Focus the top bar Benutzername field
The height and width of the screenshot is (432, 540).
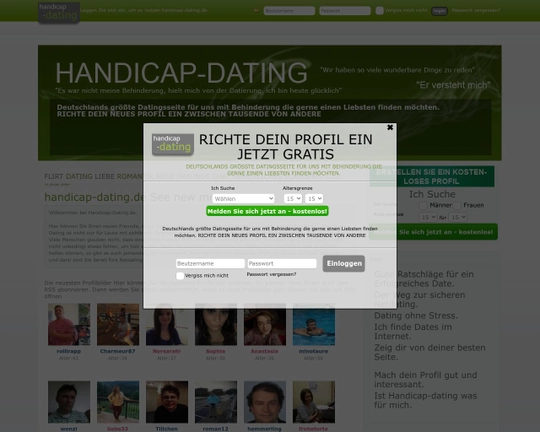pyautogui.click(x=289, y=11)
